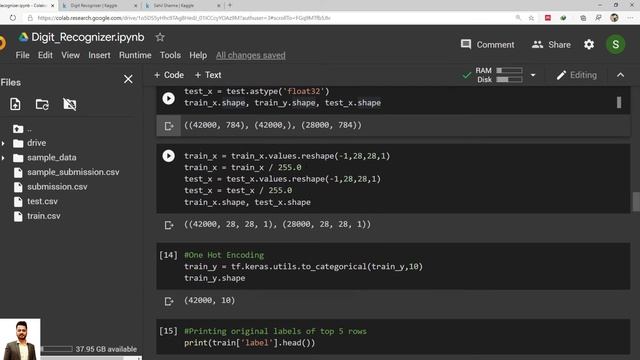Viewport: 640px width, 360px height.
Task: Open the Help menu
Action: (x=198, y=55)
